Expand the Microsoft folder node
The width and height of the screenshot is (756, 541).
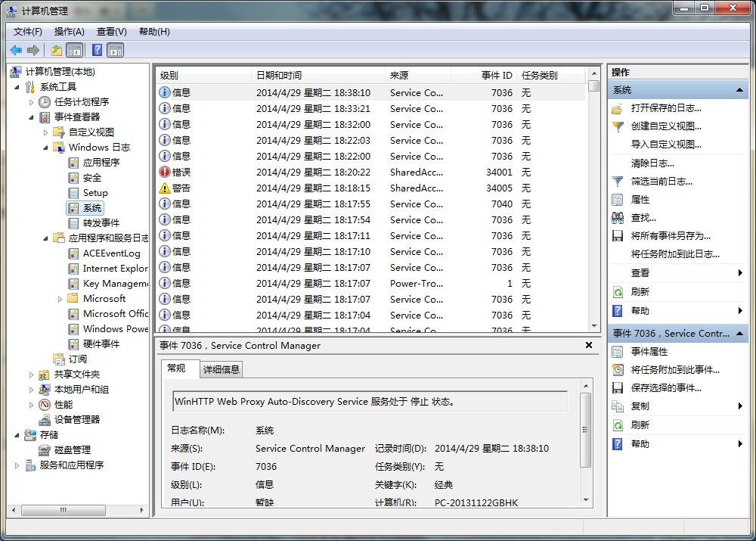[x=60, y=299]
